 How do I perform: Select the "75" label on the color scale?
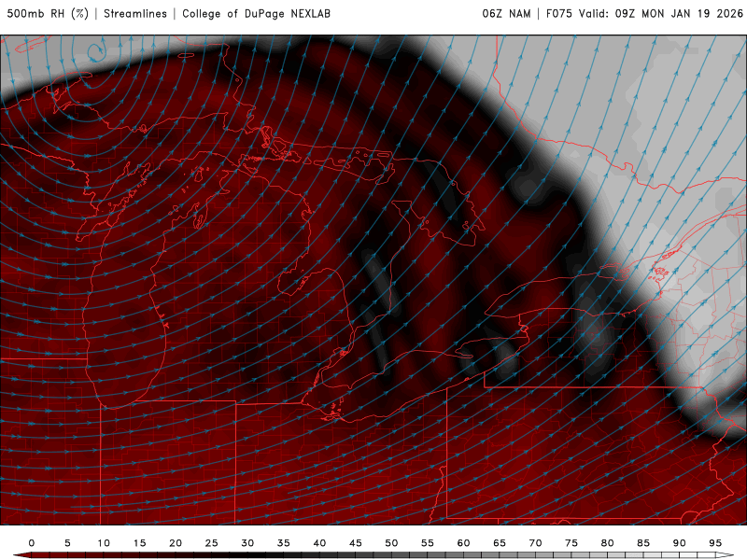pos(571,543)
